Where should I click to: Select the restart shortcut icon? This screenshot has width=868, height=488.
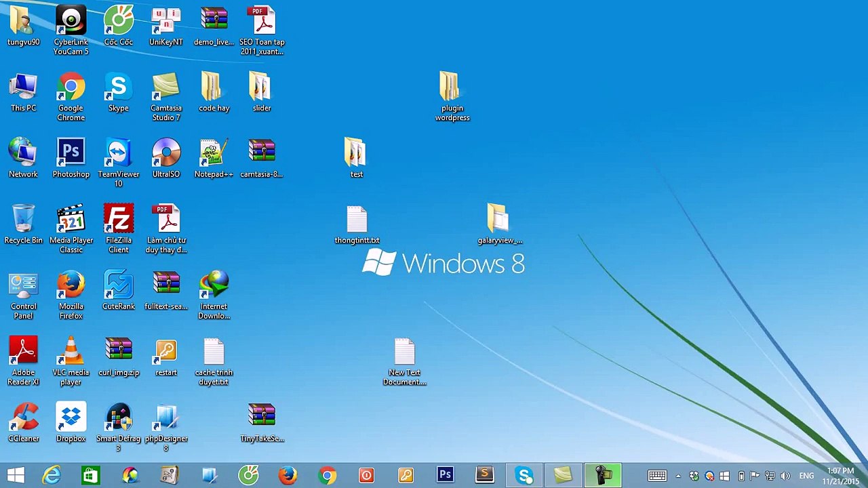pos(166,357)
